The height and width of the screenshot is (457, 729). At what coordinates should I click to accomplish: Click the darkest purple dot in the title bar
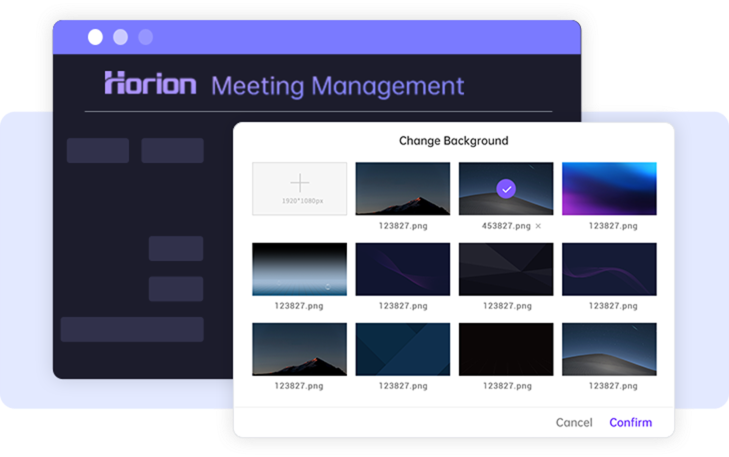coord(146,37)
